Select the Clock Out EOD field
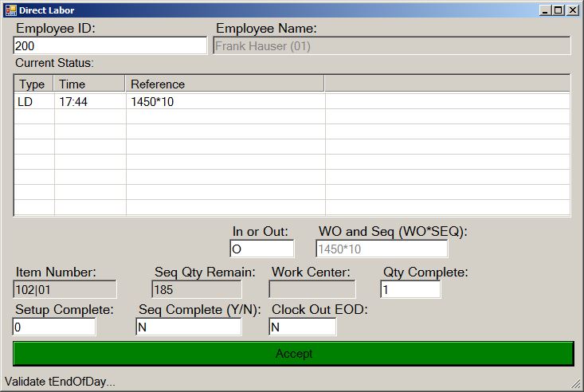The height and width of the screenshot is (392, 584). (302, 327)
